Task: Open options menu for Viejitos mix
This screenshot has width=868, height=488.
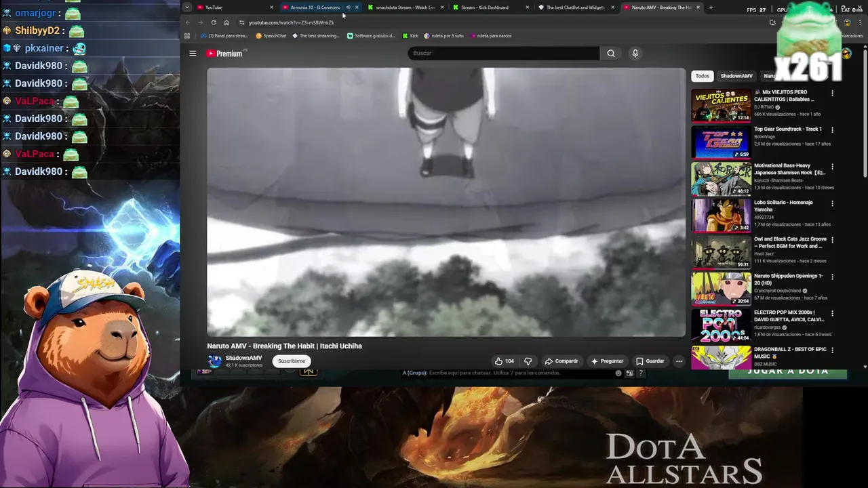Action: point(832,93)
